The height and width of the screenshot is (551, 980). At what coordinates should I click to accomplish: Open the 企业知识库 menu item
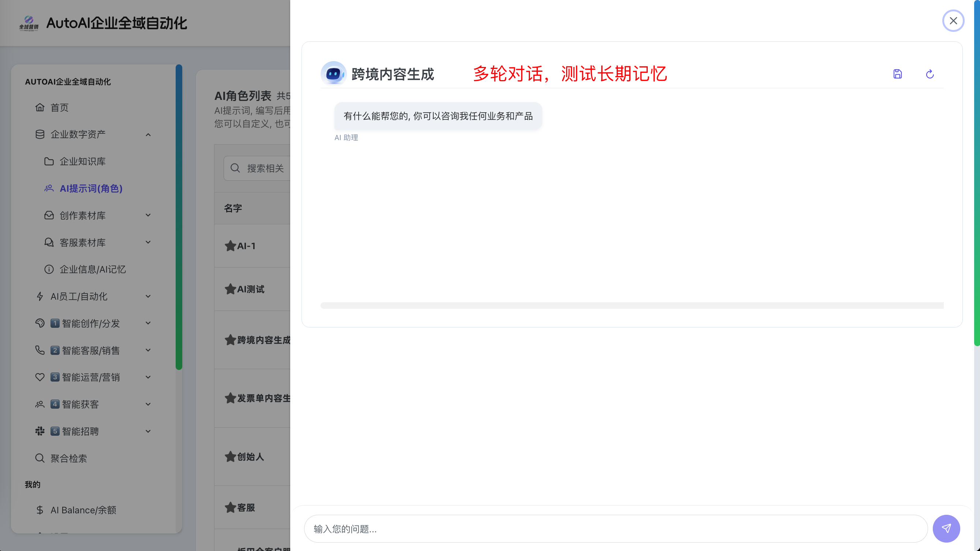82,161
